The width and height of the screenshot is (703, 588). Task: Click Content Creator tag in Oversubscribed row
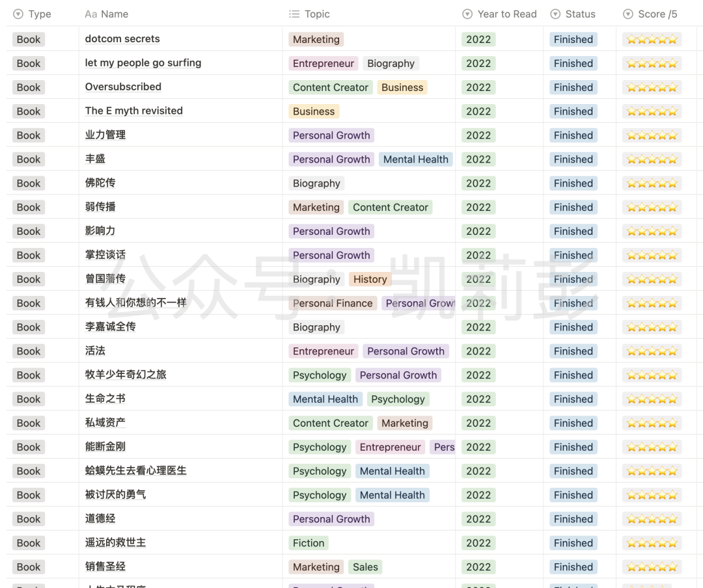(331, 87)
